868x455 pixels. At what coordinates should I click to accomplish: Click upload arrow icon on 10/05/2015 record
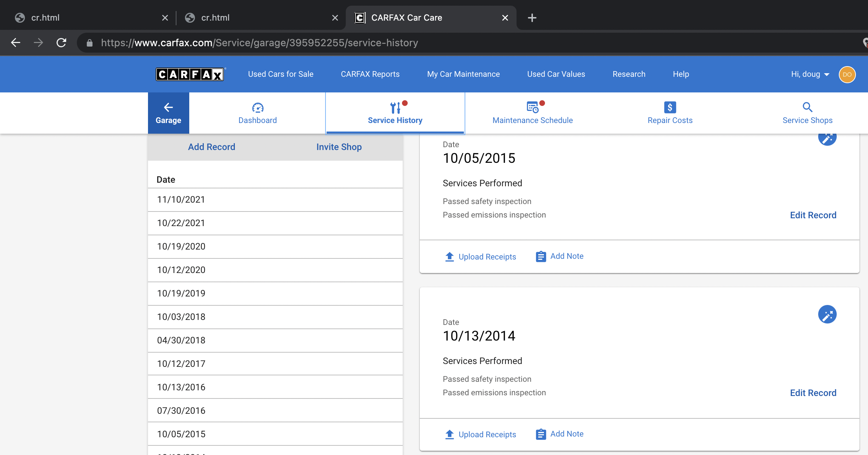click(450, 257)
